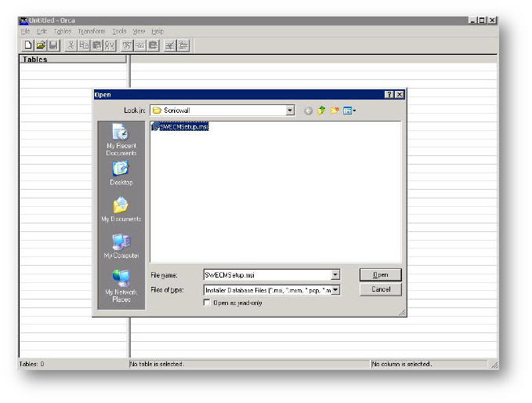Jump to My Computer in places bar

[x=121, y=246]
